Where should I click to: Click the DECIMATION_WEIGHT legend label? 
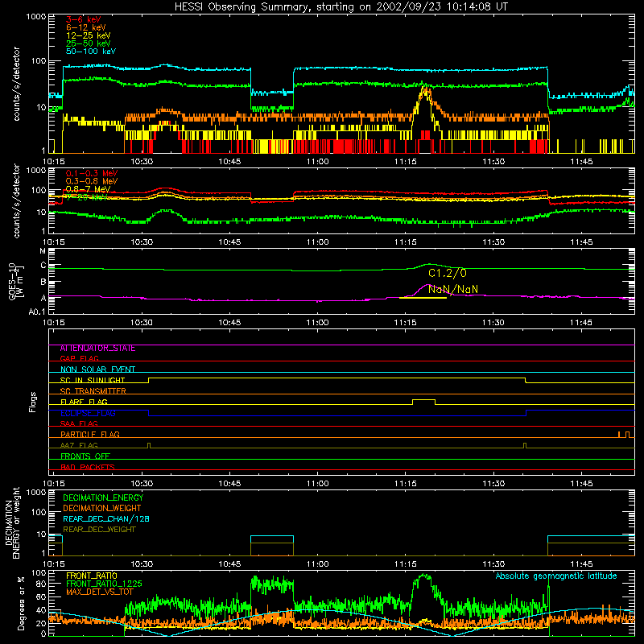(102, 509)
